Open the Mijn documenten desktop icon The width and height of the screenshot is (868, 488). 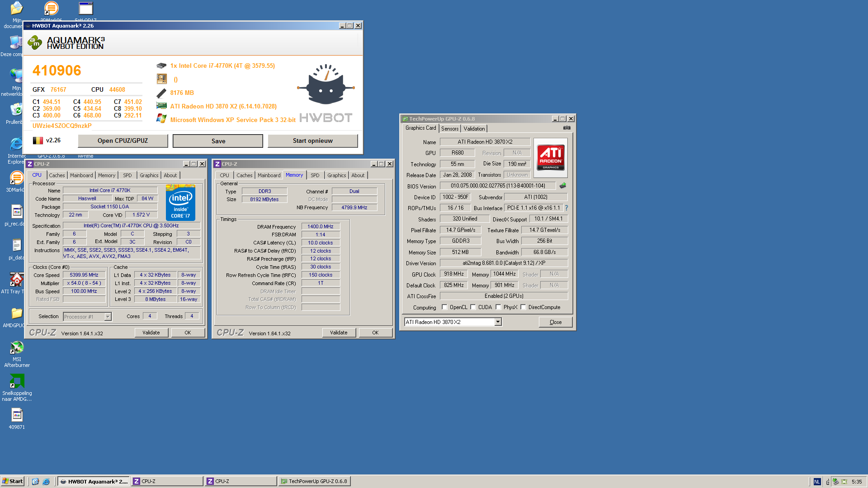click(17, 8)
